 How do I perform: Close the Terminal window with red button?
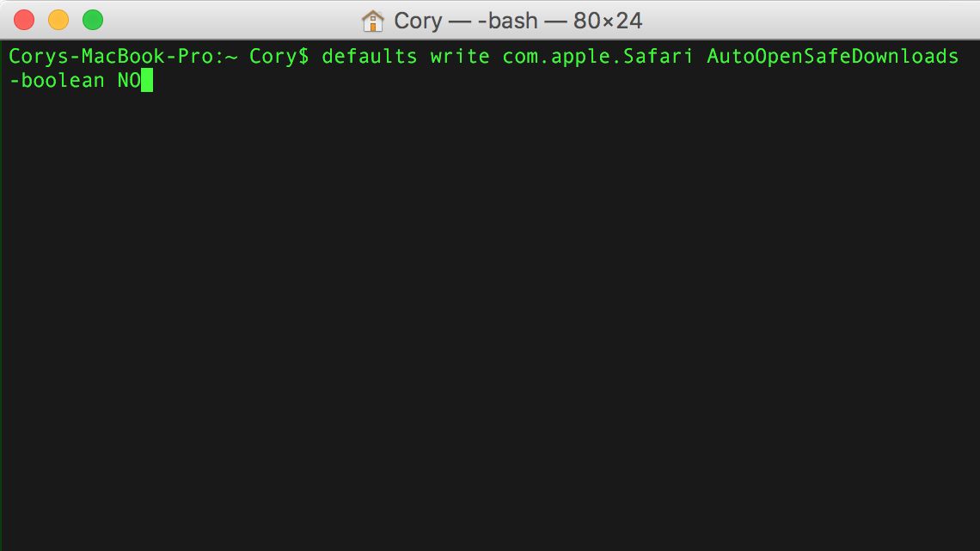pos(25,20)
